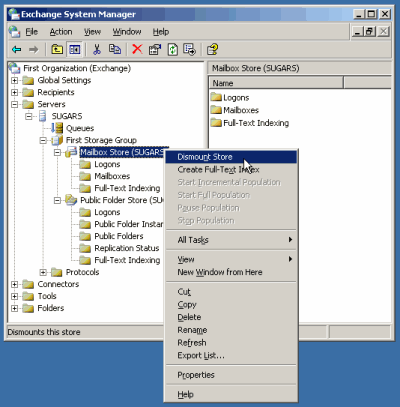
Task: Click the Cut scissors toolbar icon
Action: [x=97, y=50]
